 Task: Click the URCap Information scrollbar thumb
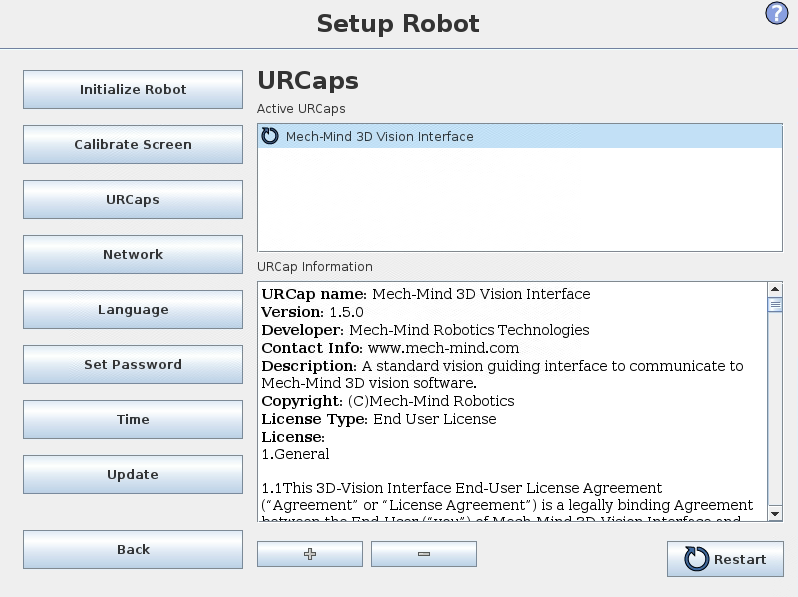coord(775,305)
